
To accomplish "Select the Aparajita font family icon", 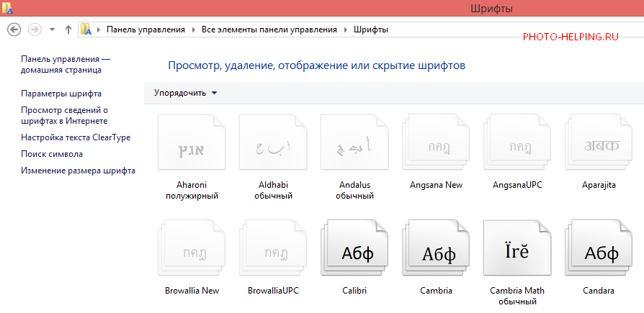I will (x=599, y=142).
